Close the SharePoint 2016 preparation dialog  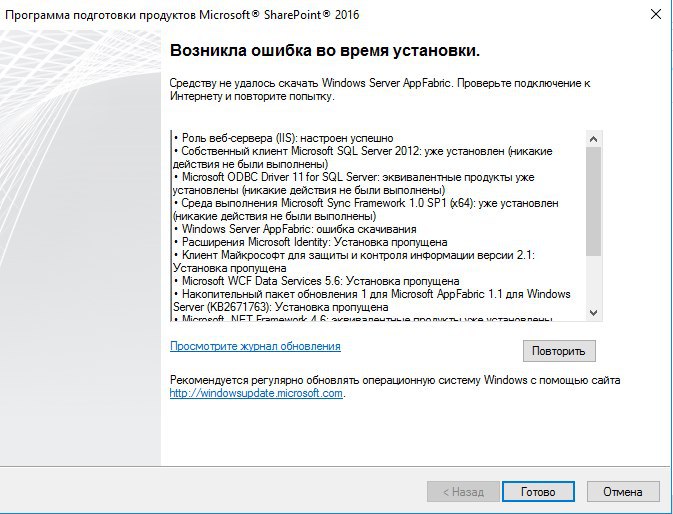(x=655, y=14)
